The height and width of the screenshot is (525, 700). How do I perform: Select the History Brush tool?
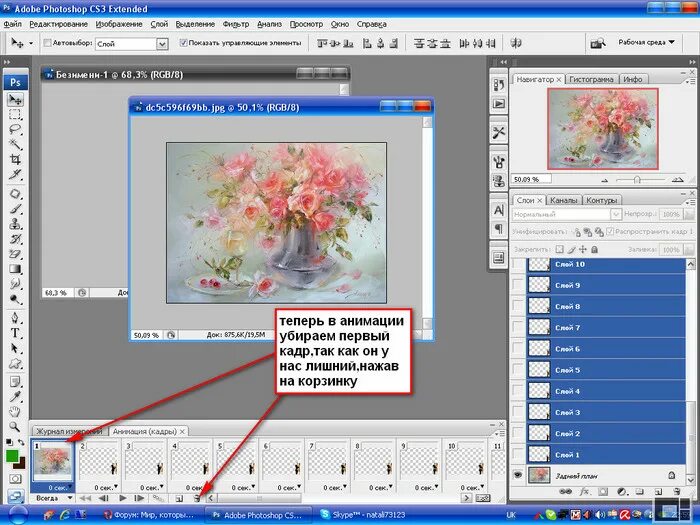click(16, 239)
